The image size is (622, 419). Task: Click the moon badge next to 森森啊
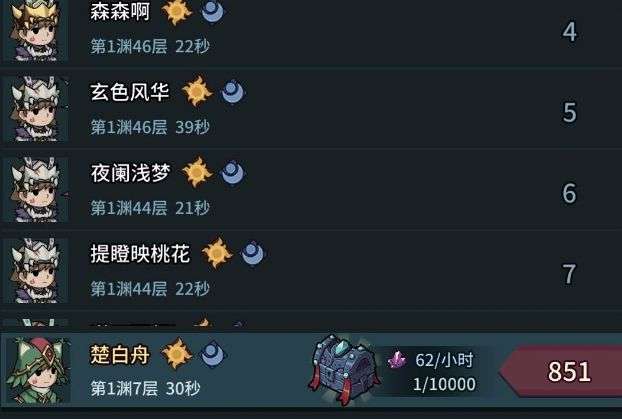point(212,12)
